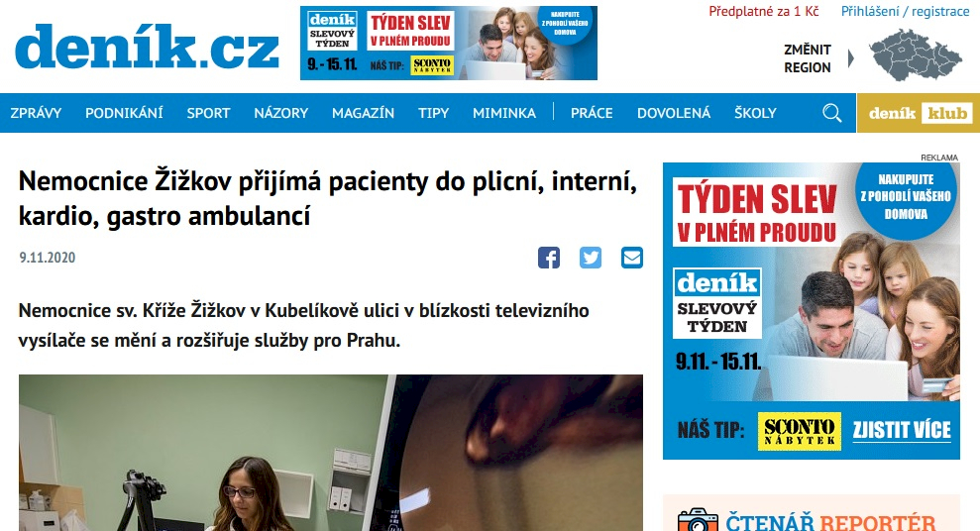Open the article photo of ambulance

tap(331, 453)
